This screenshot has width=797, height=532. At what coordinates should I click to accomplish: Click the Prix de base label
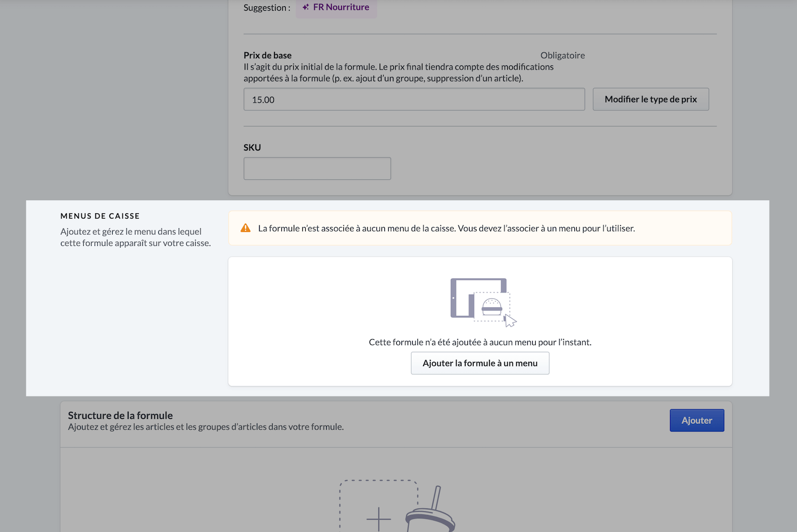point(268,55)
